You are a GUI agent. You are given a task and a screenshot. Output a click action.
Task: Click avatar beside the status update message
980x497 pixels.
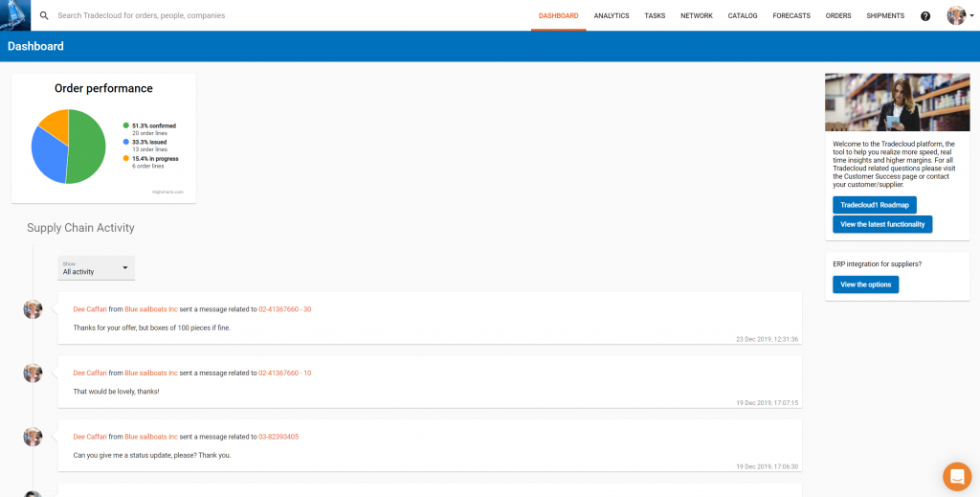point(33,437)
